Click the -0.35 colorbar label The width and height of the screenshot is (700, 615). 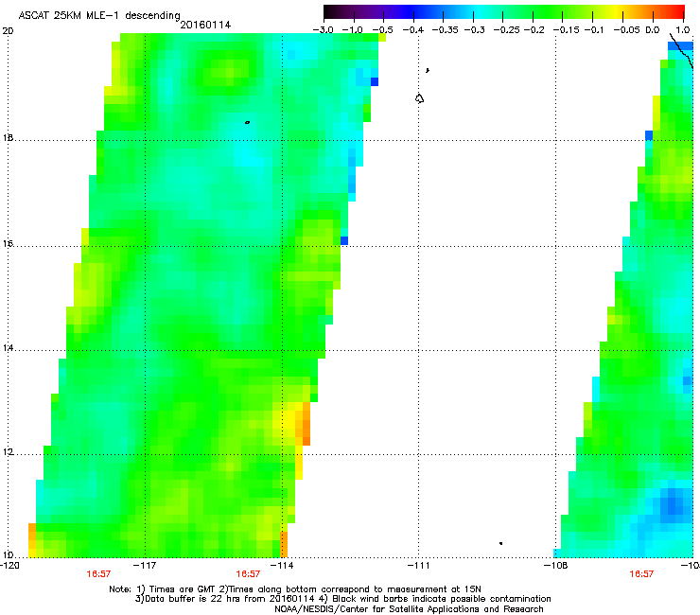click(445, 29)
